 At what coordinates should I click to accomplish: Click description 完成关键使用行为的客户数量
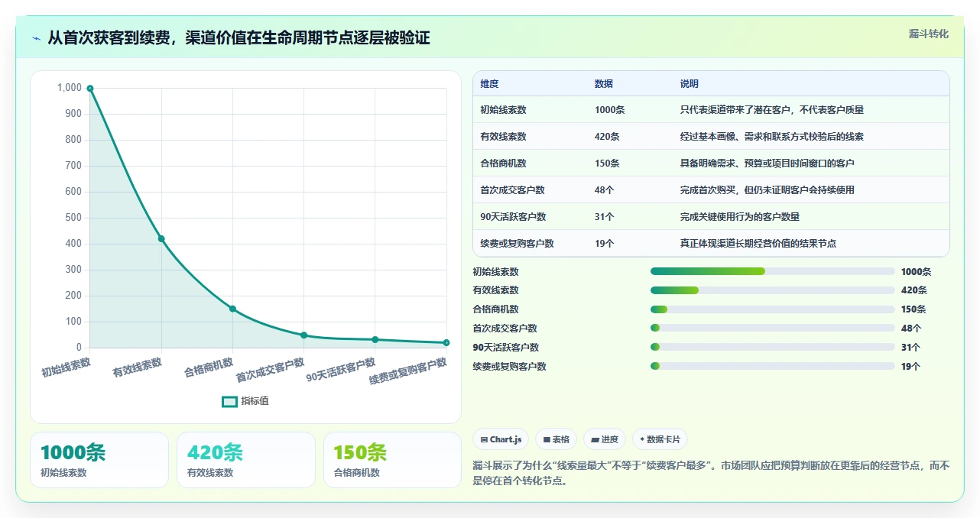tap(740, 217)
